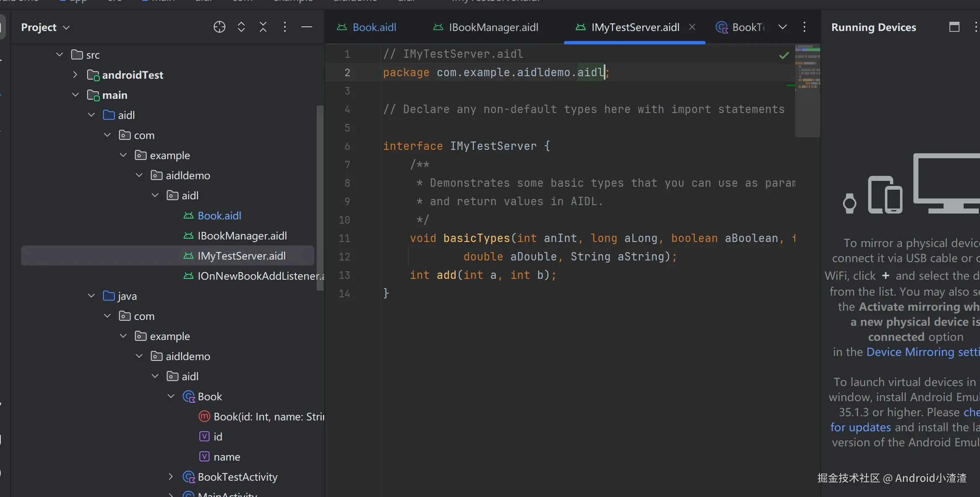Screen dimensions: 980x497
Task: Collapse the main source folder
Action: [x=75, y=95]
